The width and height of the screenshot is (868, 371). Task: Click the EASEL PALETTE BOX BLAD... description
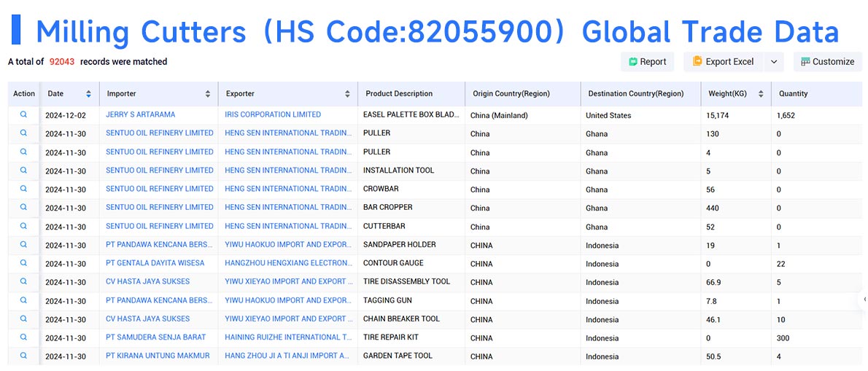pos(411,114)
